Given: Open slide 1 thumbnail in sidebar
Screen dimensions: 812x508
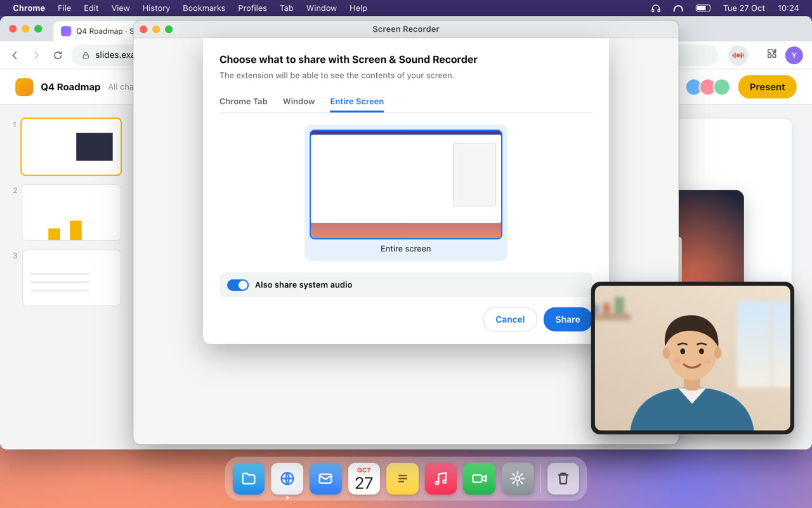Looking at the screenshot, I should click(x=71, y=147).
